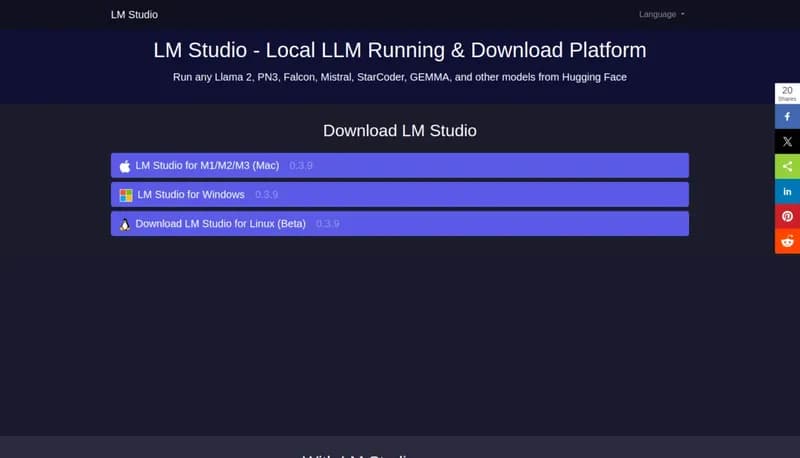Open the Language dropdown menu

(662, 14)
